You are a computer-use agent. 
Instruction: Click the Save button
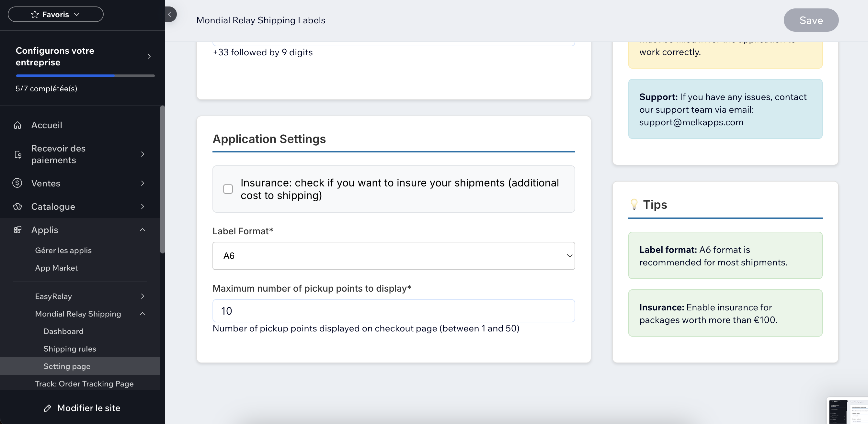(x=811, y=20)
